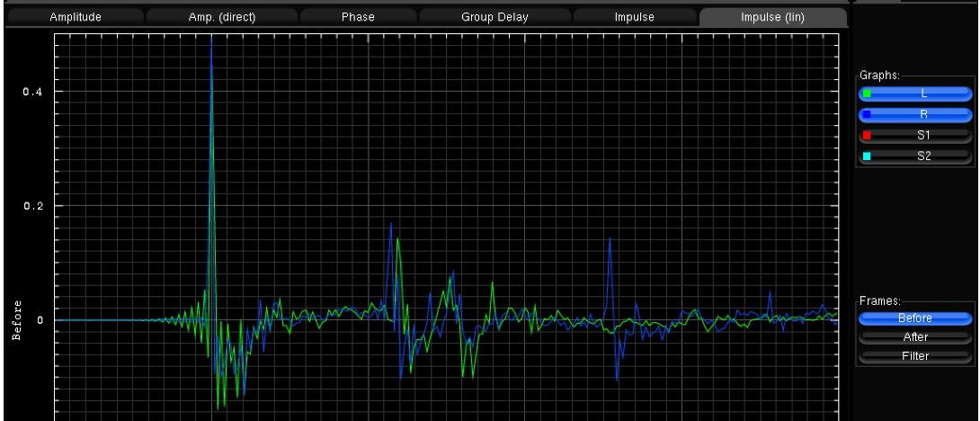The height and width of the screenshot is (421, 980).
Task: Show the Group Delay tab
Action: click(x=494, y=17)
